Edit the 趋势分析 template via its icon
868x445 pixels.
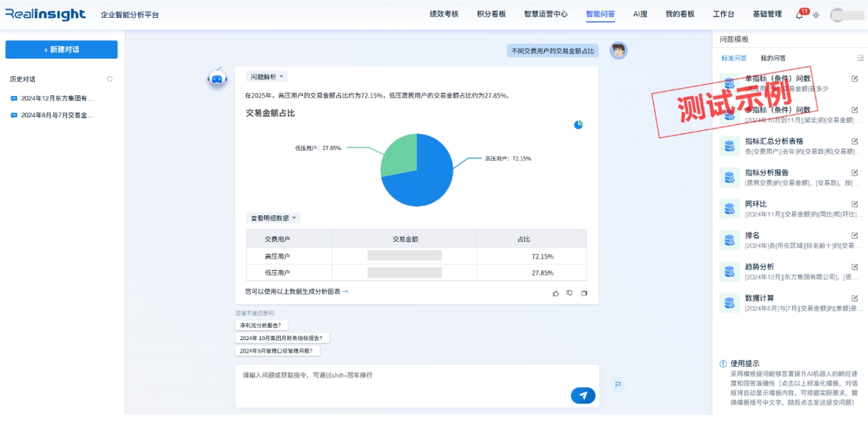click(x=855, y=267)
